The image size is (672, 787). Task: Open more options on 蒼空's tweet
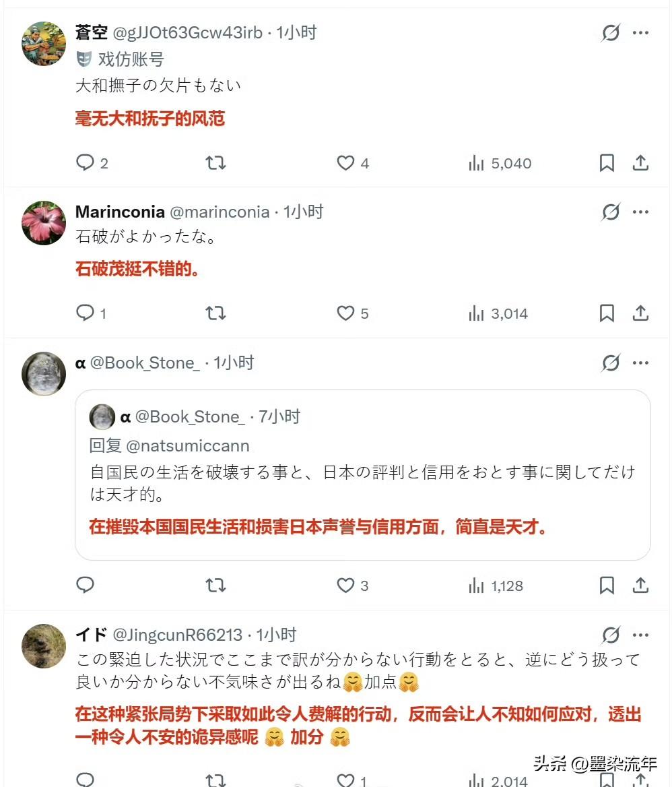pyautogui.click(x=640, y=32)
